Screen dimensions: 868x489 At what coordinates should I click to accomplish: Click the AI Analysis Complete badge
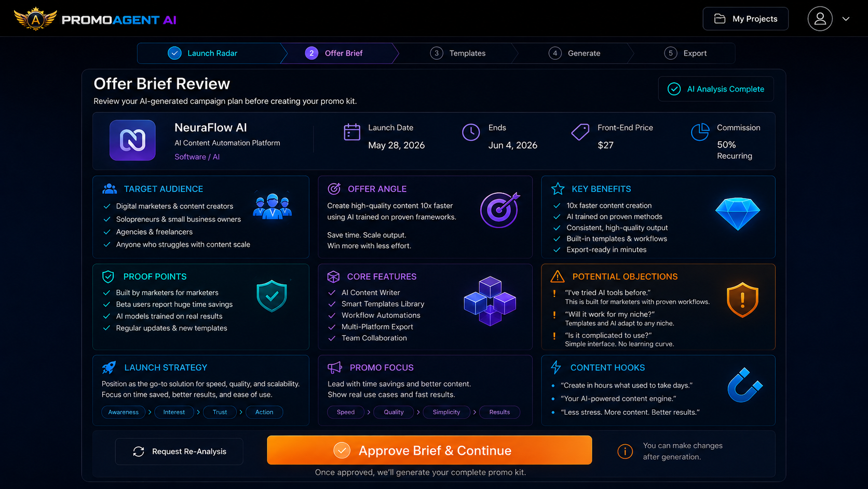pyautogui.click(x=716, y=89)
